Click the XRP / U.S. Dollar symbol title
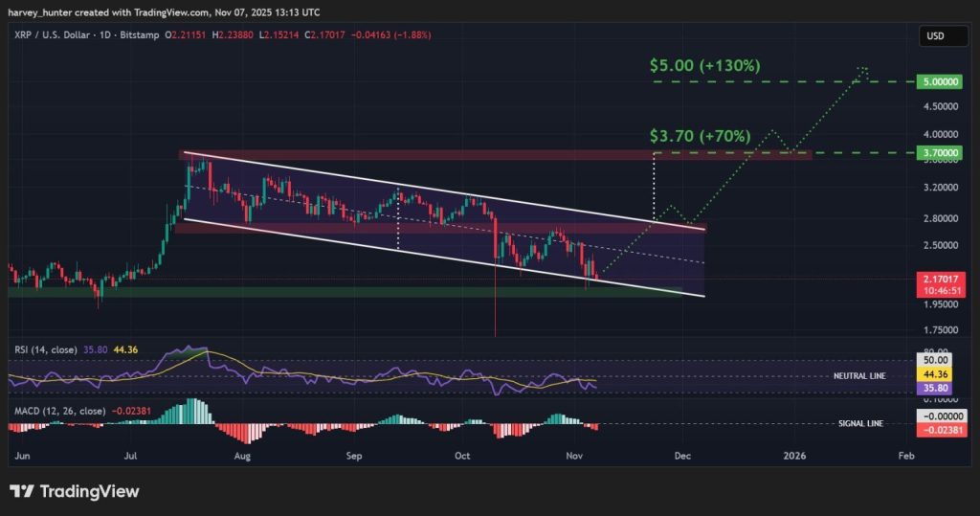The image size is (980, 516). (57, 34)
